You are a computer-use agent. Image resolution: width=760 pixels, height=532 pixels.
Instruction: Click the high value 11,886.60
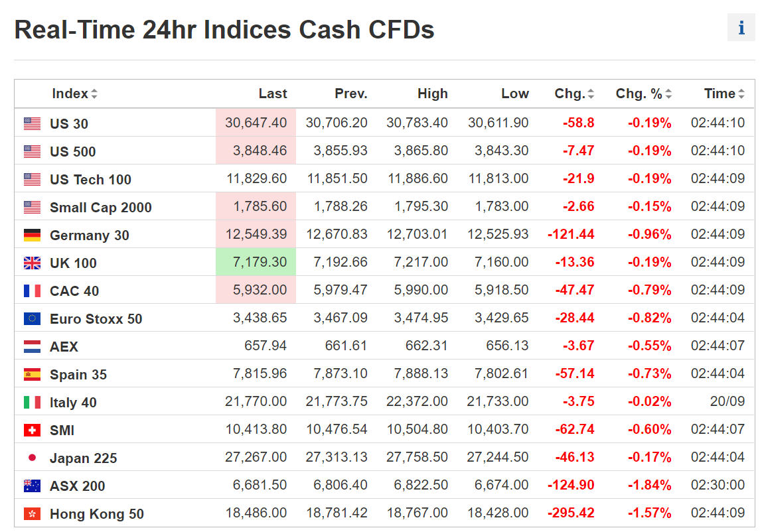point(418,178)
